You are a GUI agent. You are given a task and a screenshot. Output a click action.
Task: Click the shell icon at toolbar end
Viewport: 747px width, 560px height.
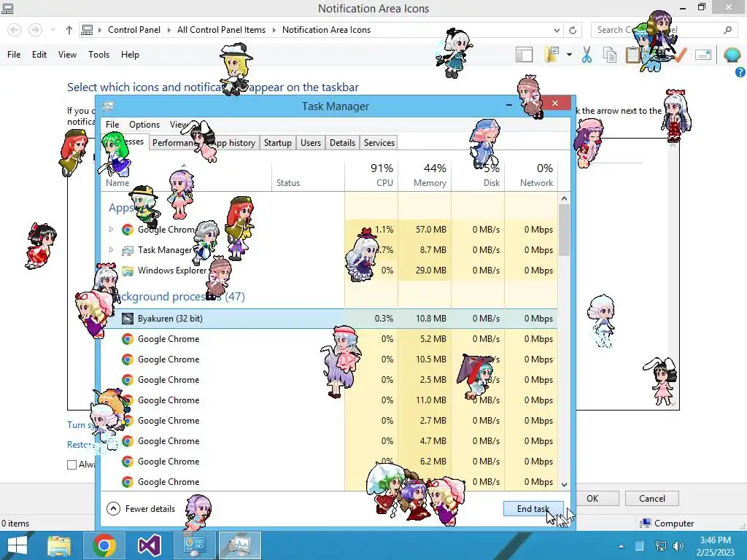click(732, 55)
